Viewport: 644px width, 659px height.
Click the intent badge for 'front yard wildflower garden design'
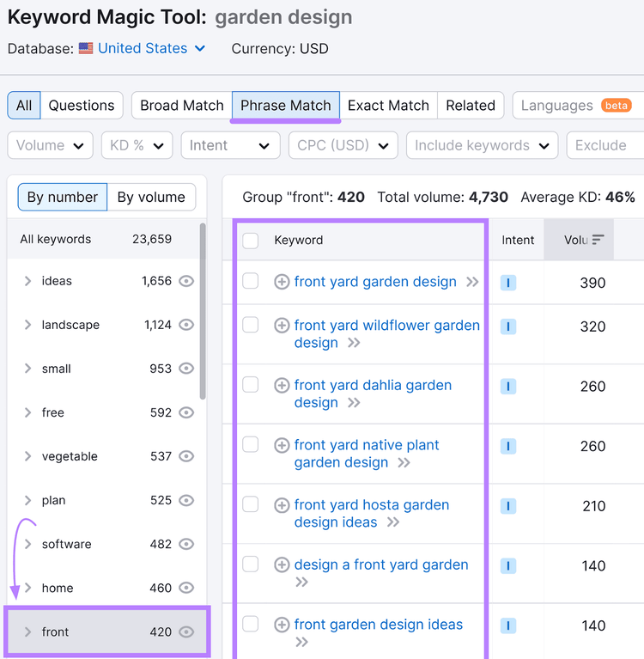[507, 326]
